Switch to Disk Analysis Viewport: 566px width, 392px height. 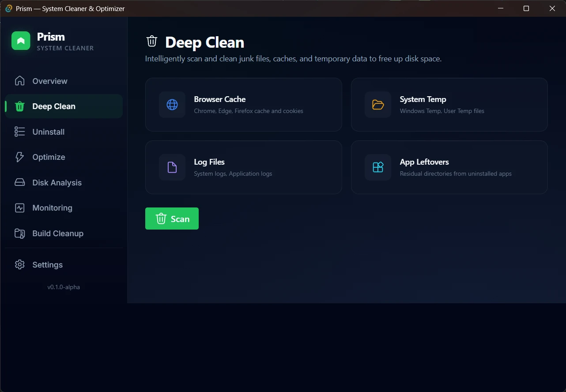point(64,183)
